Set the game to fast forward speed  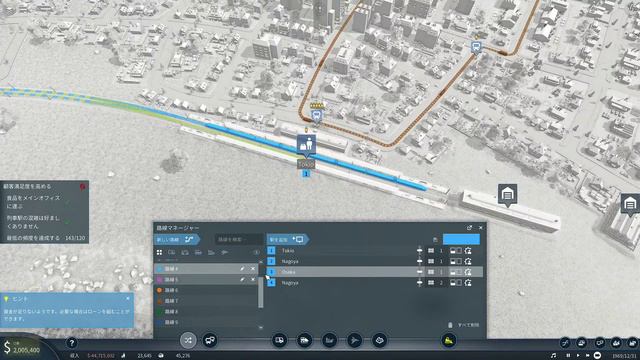(588, 356)
